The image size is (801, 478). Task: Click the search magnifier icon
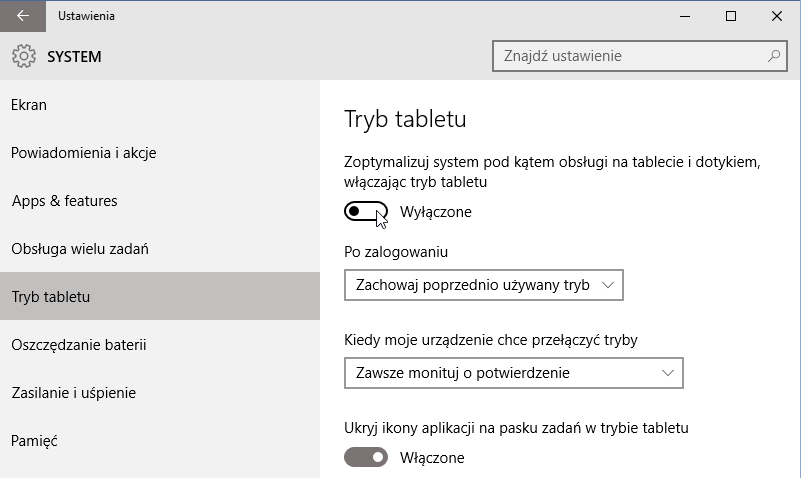pos(774,56)
